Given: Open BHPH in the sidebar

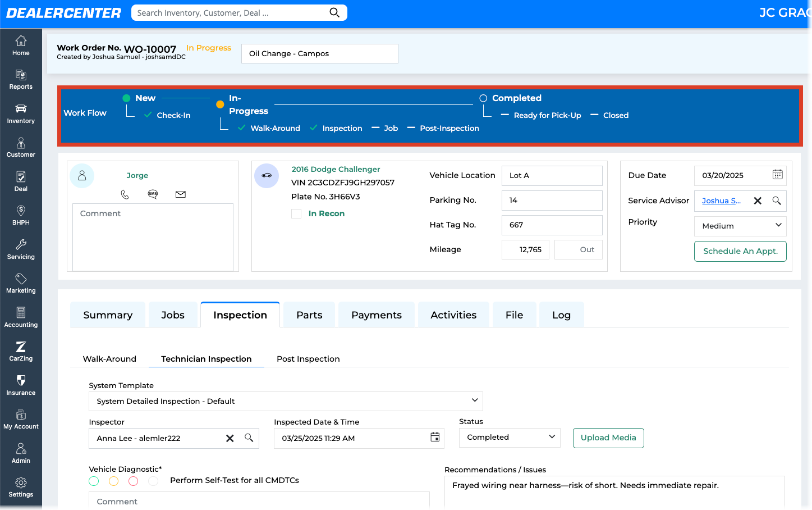Looking at the screenshot, I should 21,216.
